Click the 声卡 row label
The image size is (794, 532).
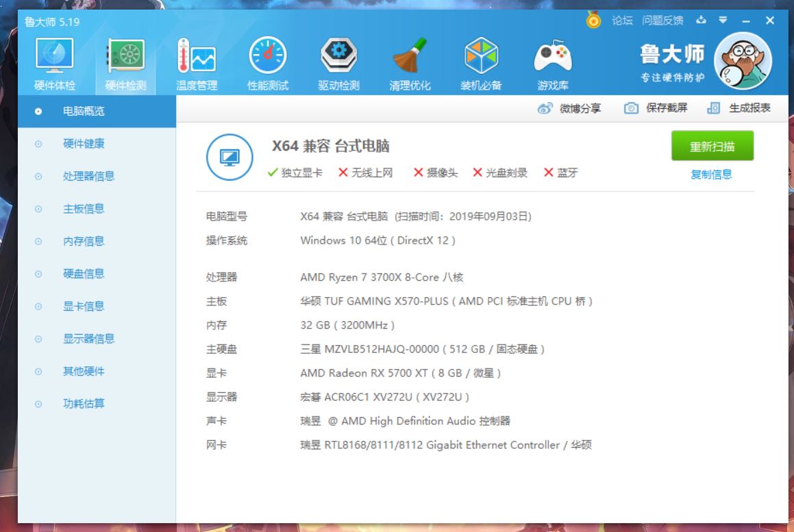point(216,421)
